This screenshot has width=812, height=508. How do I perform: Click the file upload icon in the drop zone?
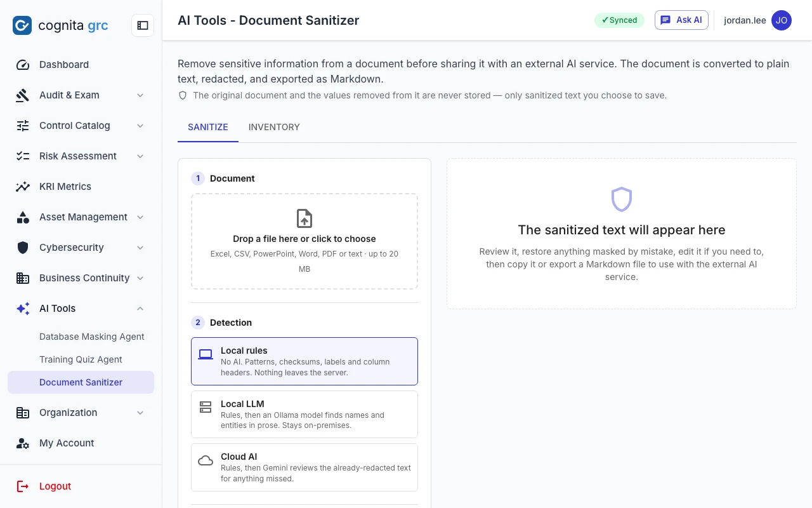[x=304, y=218]
